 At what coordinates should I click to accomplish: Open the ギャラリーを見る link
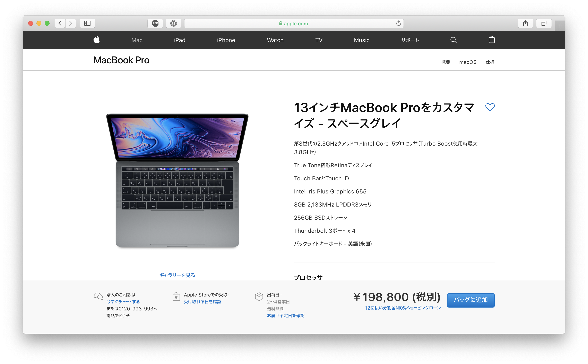(x=177, y=275)
